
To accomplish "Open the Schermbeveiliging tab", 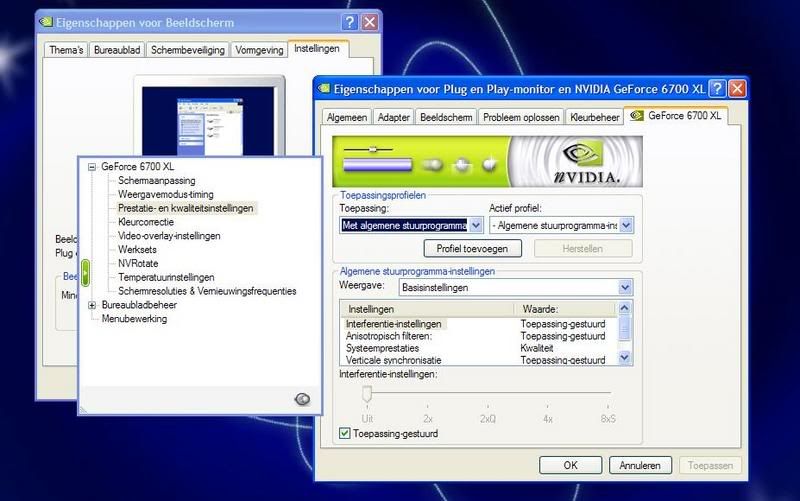I will [188, 50].
